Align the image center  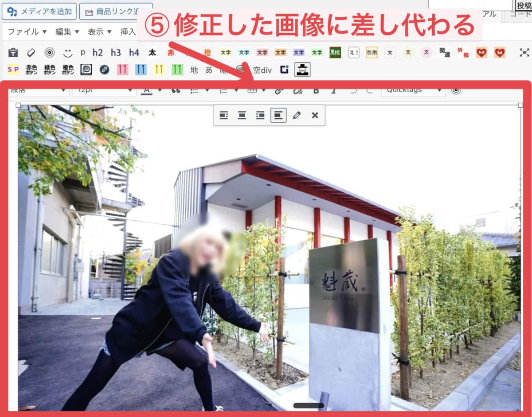point(242,115)
